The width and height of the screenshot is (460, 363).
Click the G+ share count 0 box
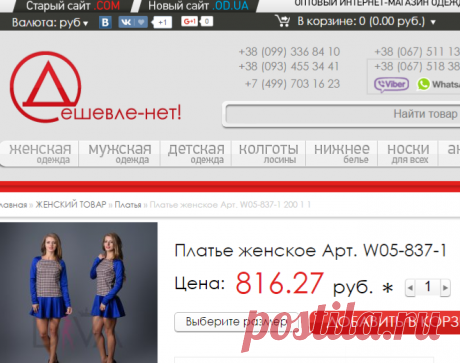pos(207,21)
